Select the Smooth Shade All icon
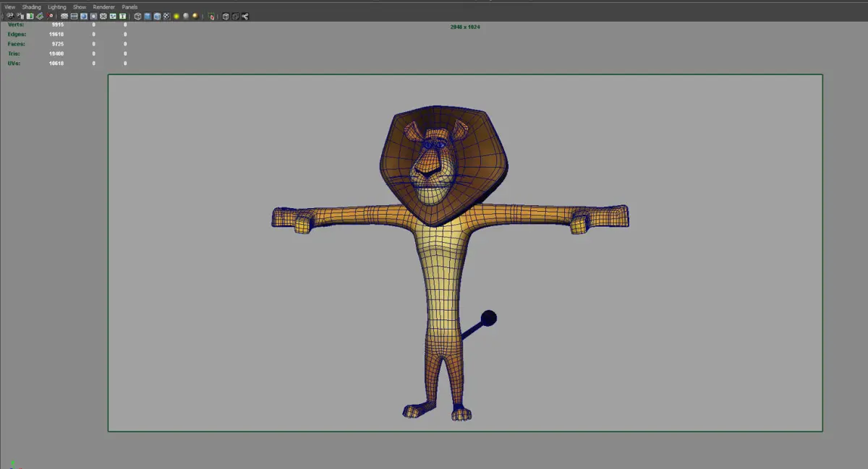The image size is (868, 469). [x=148, y=16]
